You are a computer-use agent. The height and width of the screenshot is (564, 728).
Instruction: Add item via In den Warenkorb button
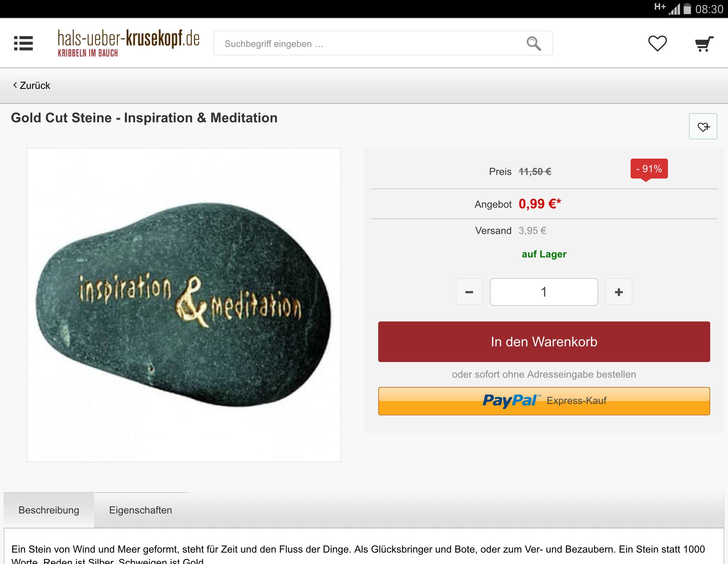point(544,342)
